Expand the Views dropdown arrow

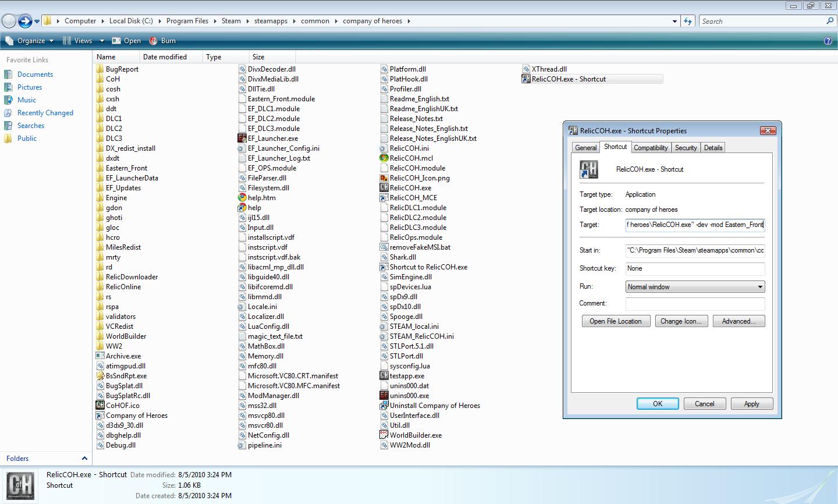tap(102, 41)
